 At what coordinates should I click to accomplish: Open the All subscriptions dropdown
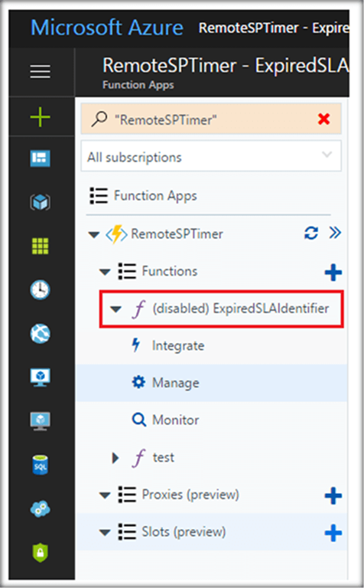pyautogui.click(x=211, y=156)
